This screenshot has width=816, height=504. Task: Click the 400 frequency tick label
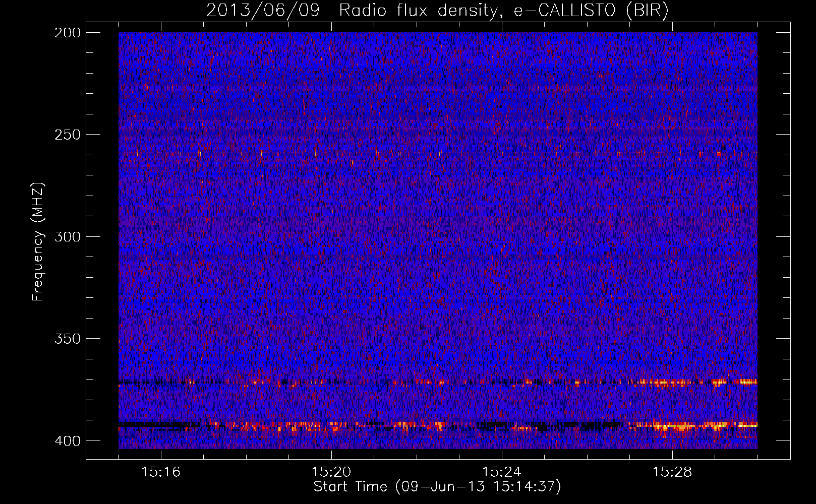[68, 441]
